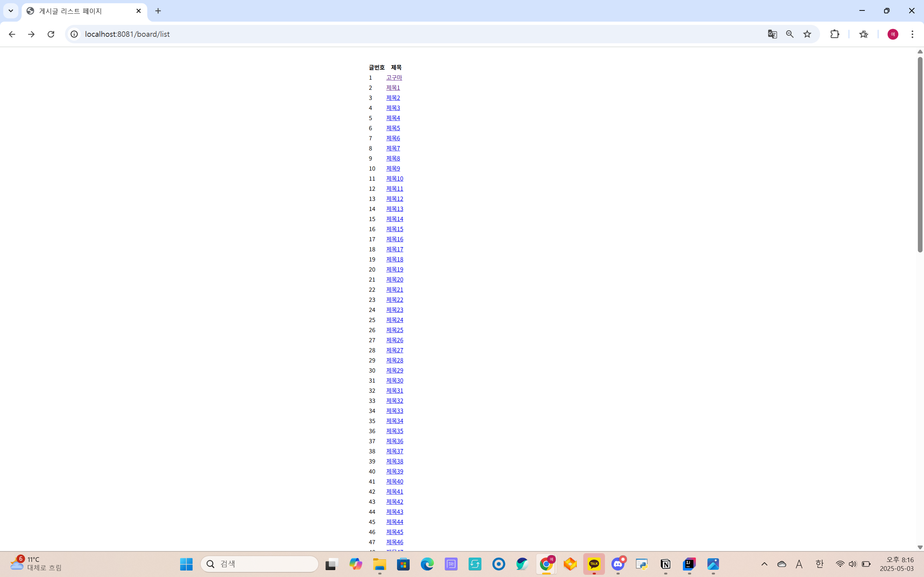The width and height of the screenshot is (924, 577).
Task: Click the site information icon beside the URL
Action: [74, 34]
